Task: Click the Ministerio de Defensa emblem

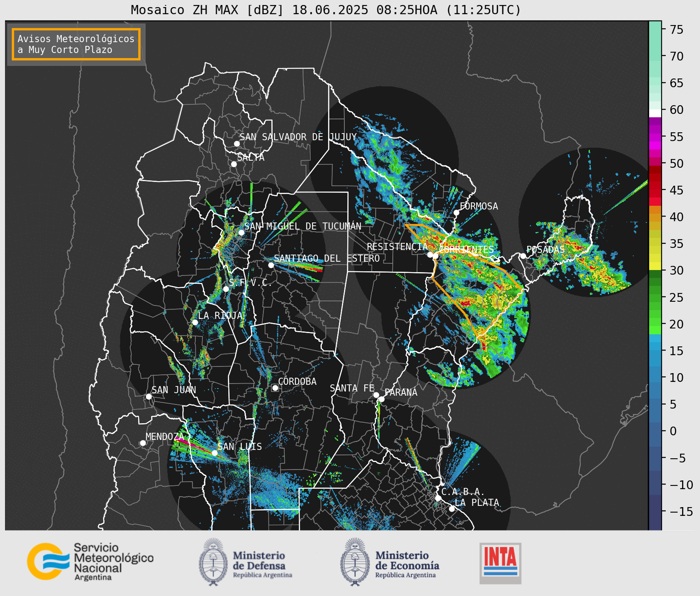Action: tap(213, 562)
